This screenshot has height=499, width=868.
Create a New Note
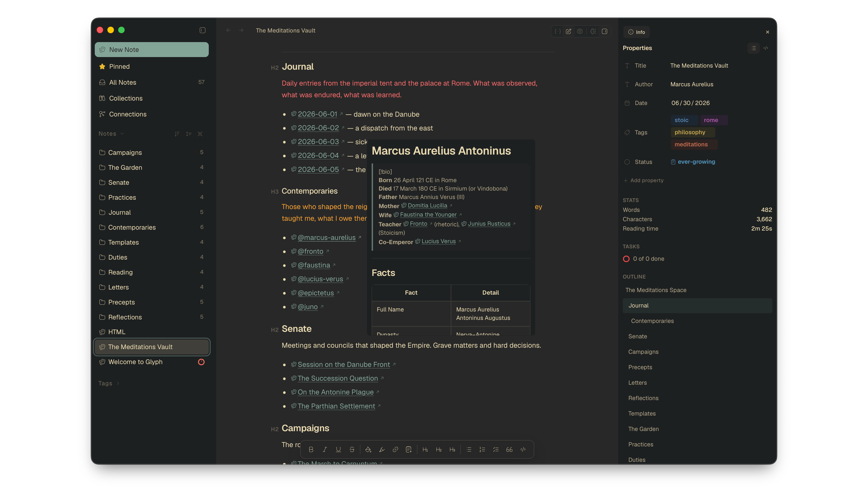[x=152, y=49]
